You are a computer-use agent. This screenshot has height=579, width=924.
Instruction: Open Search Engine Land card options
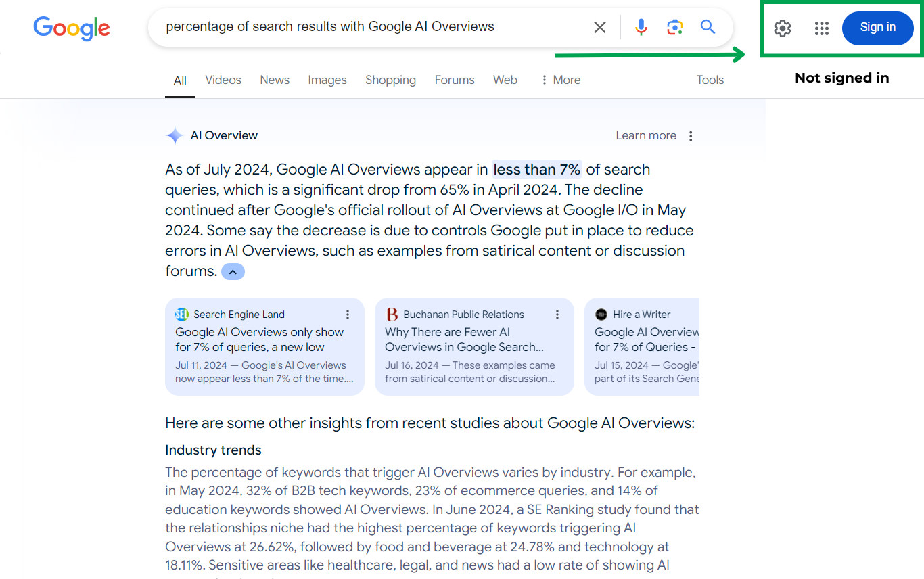tap(348, 315)
